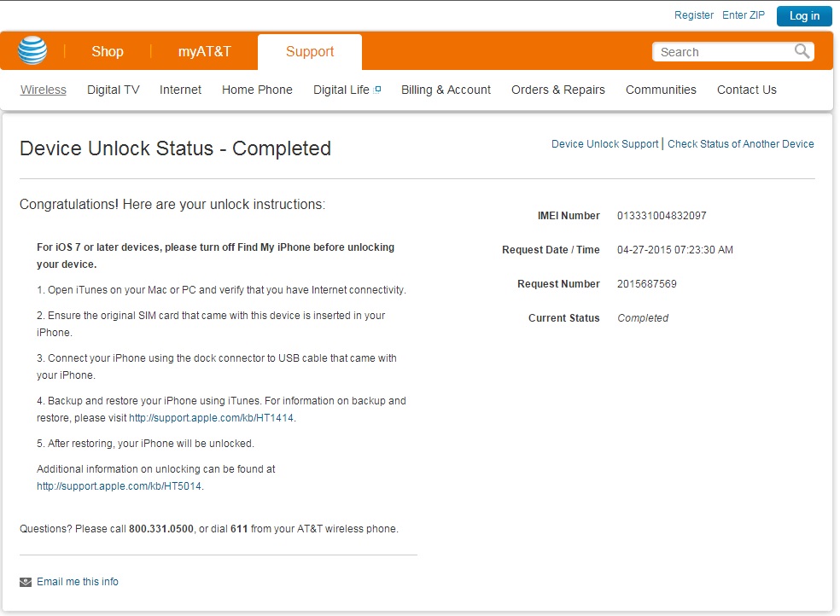Click the Find My iPhone bold notice
The image size is (840, 616).
pos(215,256)
